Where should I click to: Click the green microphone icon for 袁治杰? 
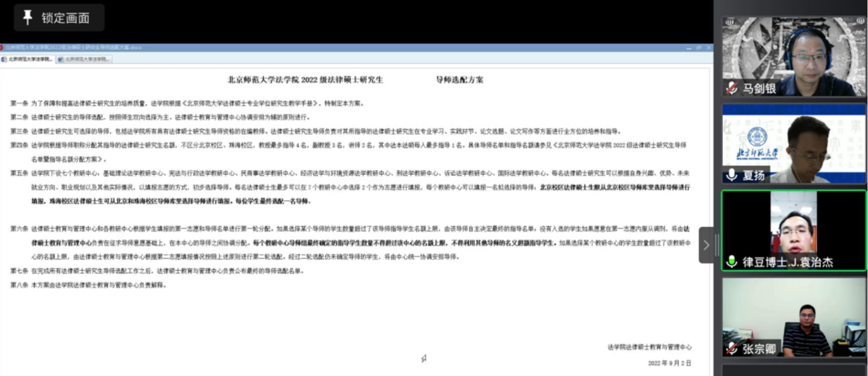tap(732, 262)
